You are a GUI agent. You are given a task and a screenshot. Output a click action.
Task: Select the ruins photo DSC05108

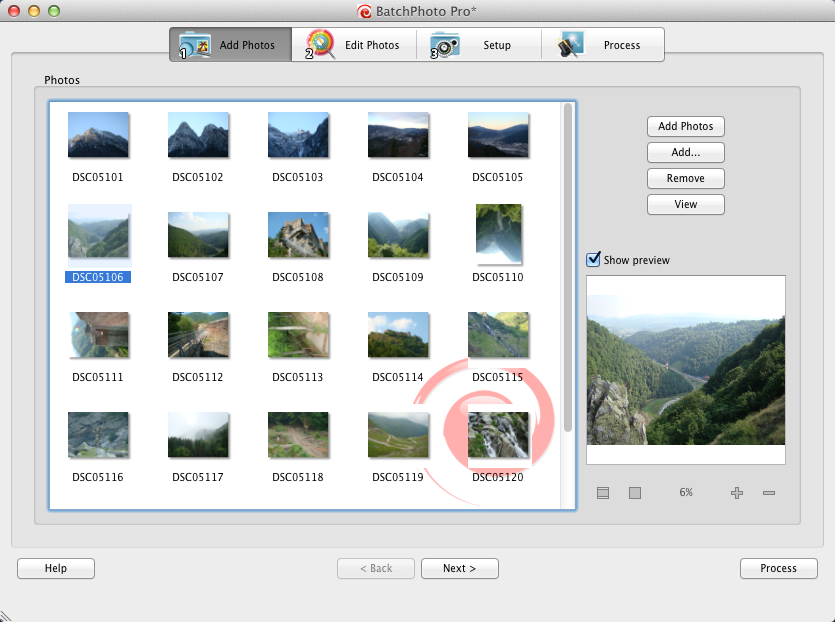(x=298, y=235)
